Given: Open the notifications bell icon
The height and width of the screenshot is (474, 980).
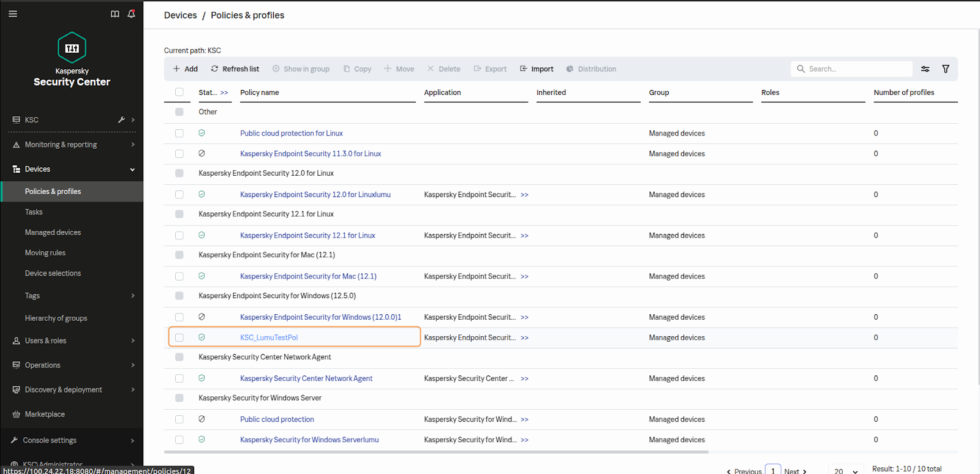Looking at the screenshot, I should [x=131, y=14].
